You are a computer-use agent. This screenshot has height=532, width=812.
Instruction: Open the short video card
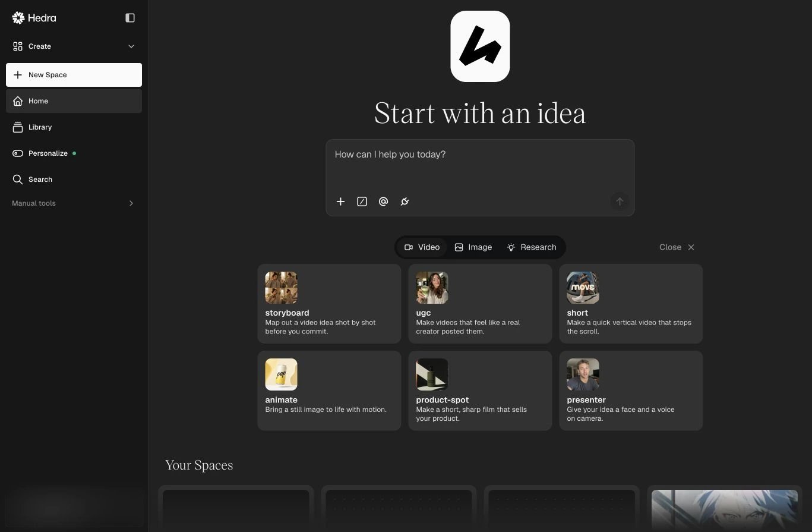(x=631, y=304)
